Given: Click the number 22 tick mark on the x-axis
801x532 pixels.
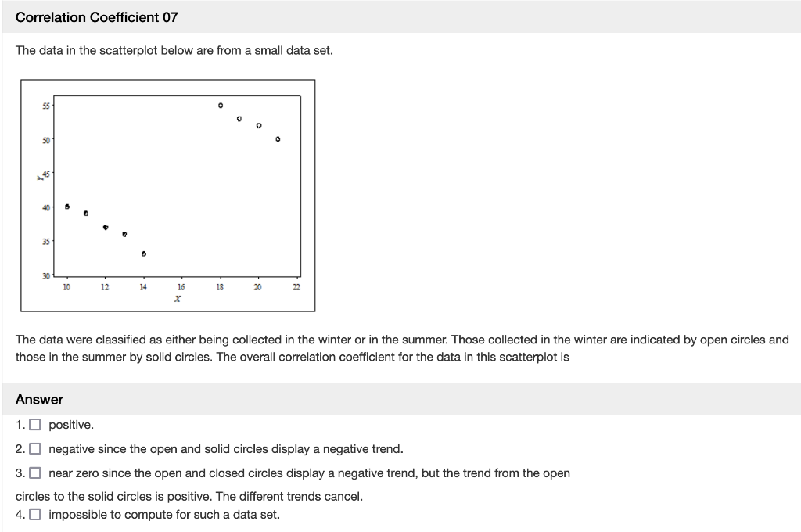Looking at the screenshot, I should click(x=296, y=286).
